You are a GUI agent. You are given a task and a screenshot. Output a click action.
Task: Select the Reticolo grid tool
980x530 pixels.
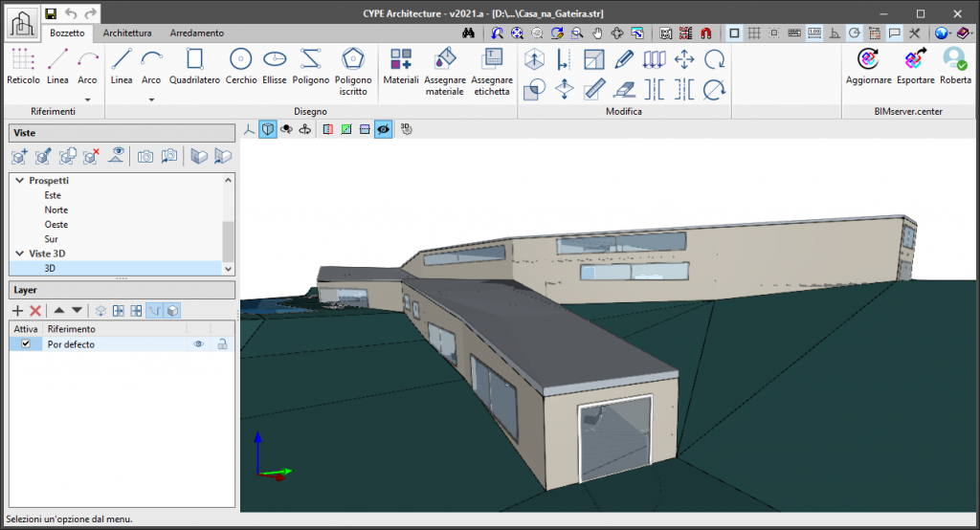pyautogui.click(x=23, y=67)
